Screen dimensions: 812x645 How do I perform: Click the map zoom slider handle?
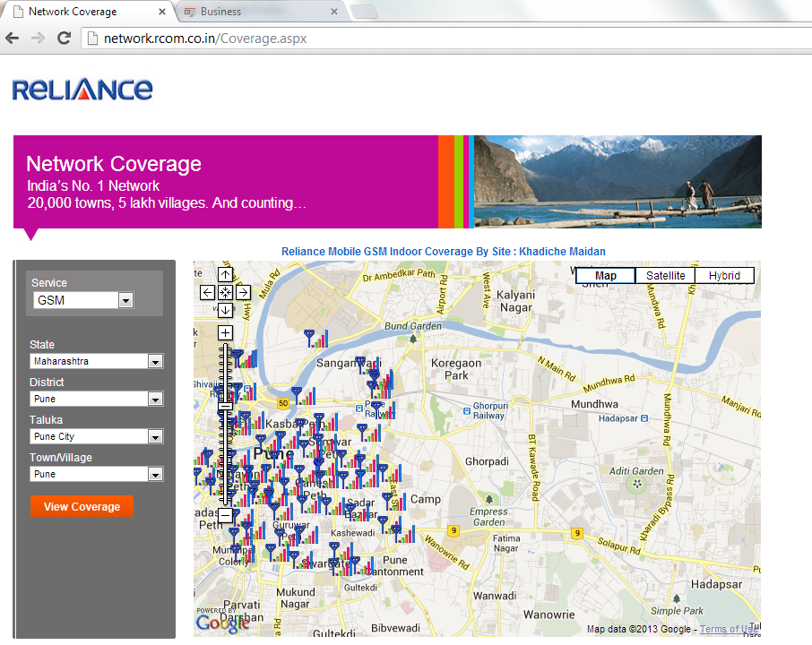(x=225, y=406)
